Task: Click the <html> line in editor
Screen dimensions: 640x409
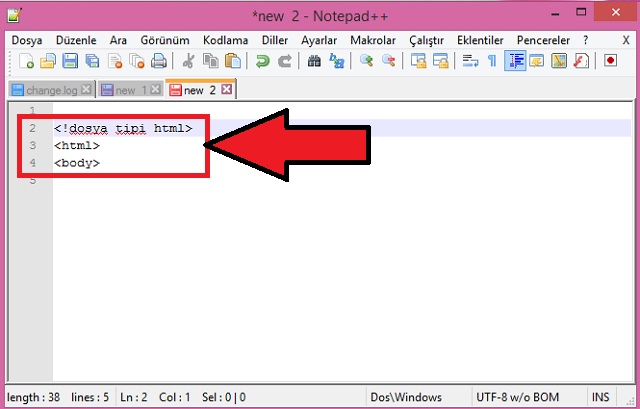Action: 77,145
